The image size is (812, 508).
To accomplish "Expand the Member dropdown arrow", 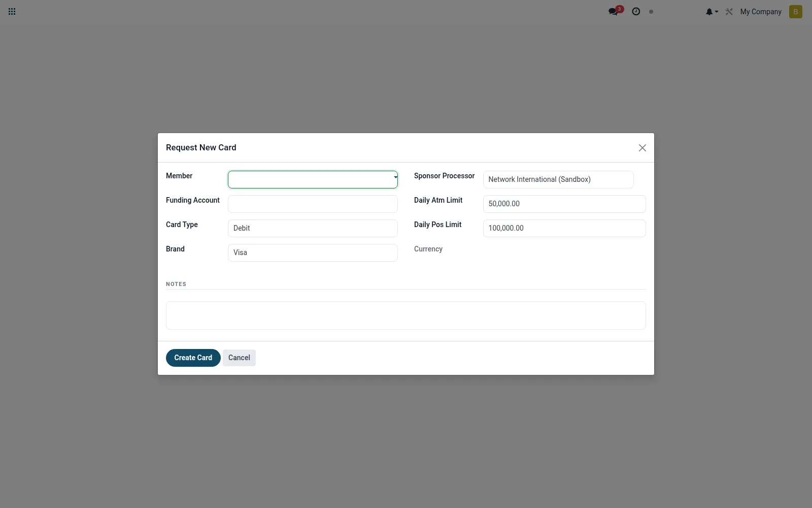I will click(x=395, y=177).
